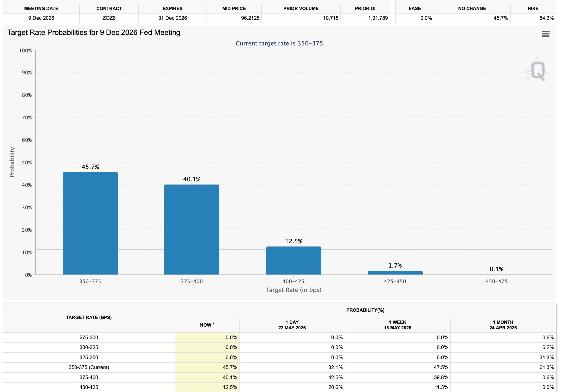Select the 1 DAY 22 MAY 2026 header
570x392 pixels.
pyautogui.click(x=292, y=325)
